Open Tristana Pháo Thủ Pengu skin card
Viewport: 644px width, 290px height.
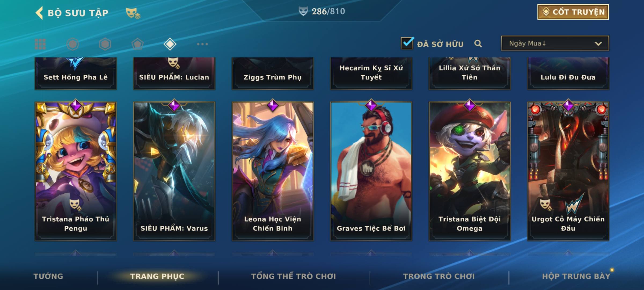click(76, 171)
